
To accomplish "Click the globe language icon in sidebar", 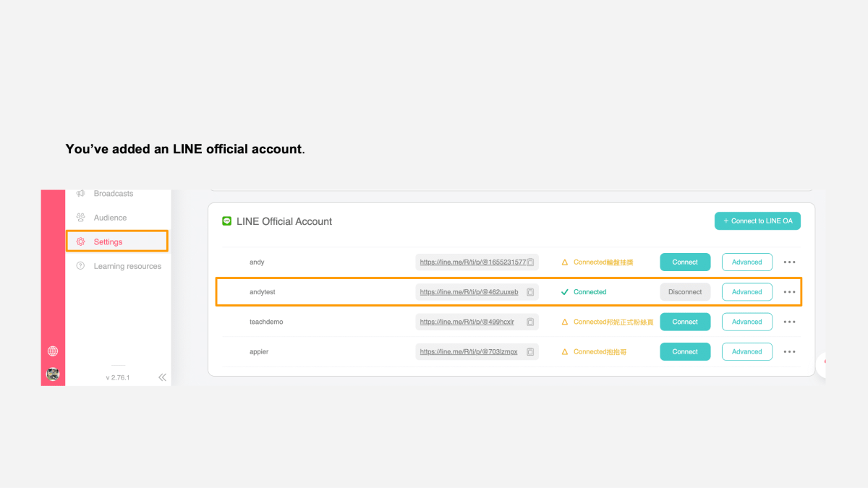I will coord(53,351).
